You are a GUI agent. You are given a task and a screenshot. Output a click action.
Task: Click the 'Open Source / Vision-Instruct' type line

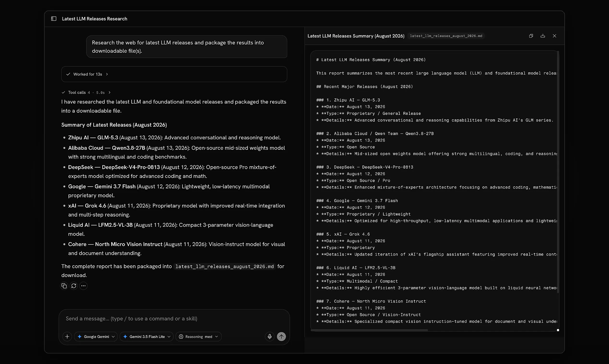368,315
